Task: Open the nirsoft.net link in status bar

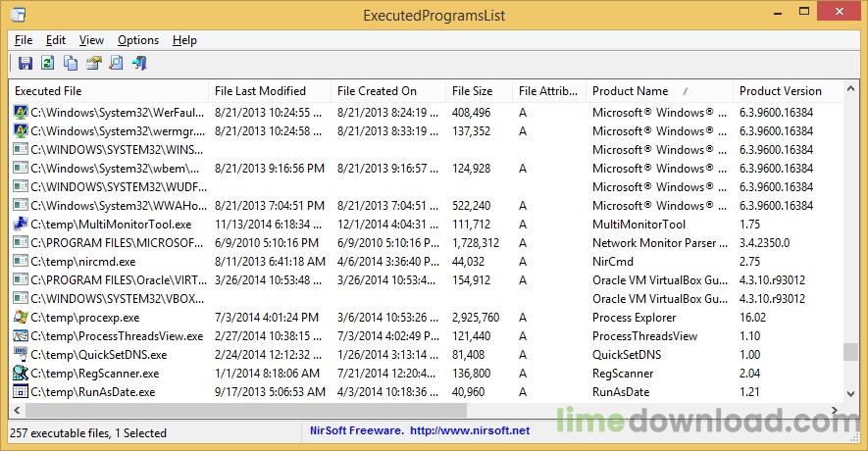Action: (470, 430)
